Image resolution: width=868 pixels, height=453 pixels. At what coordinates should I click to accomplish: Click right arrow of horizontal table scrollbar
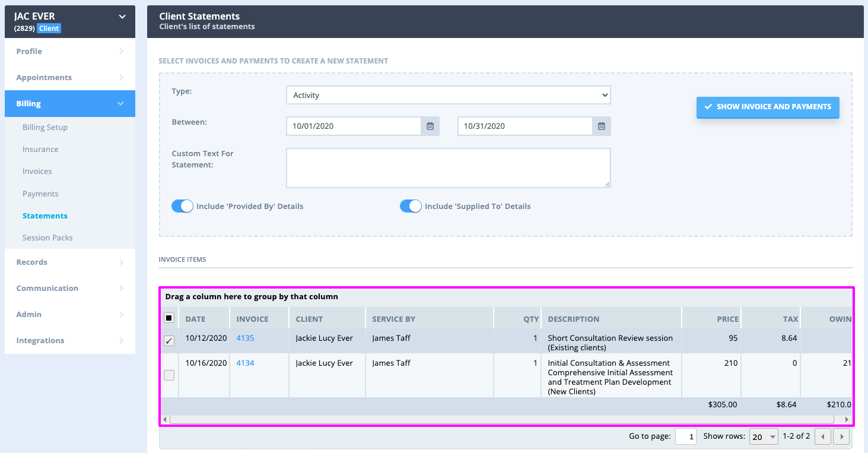click(x=847, y=420)
